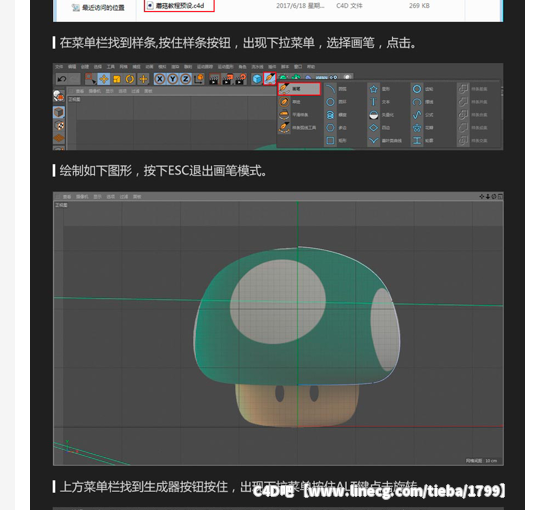Click the large grey spot on mushroom cap

pos(278,302)
